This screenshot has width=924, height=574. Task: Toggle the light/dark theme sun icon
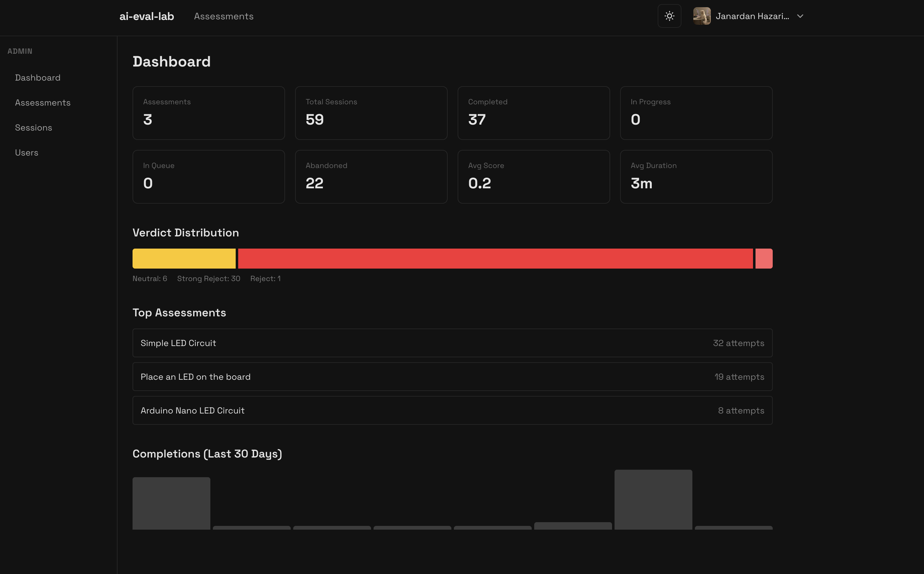(x=669, y=16)
